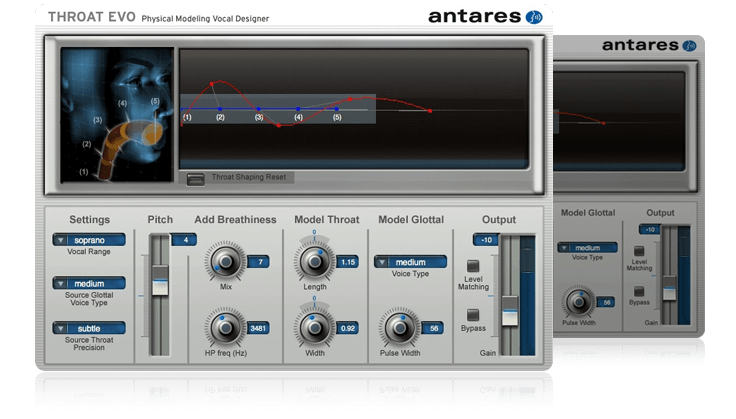The width and height of the screenshot is (736, 419).
Task: Click the Breathiness Mix knob
Action: [x=225, y=262]
